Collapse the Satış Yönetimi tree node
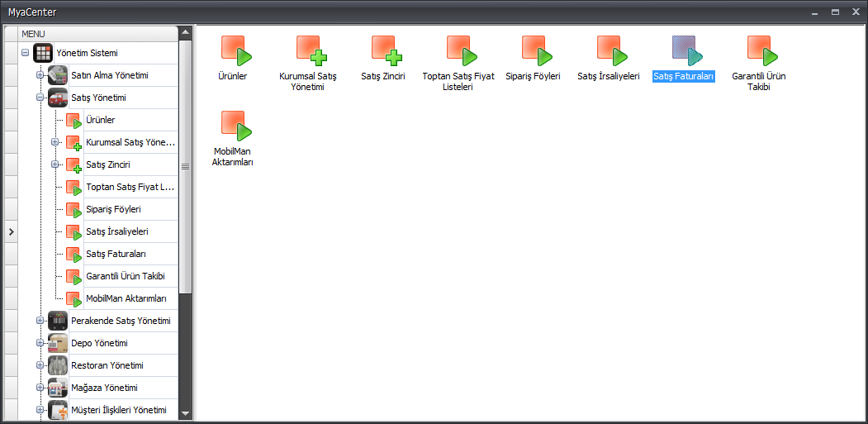Image resolution: width=868 pixels, height=424 pixels. point(40,98)
